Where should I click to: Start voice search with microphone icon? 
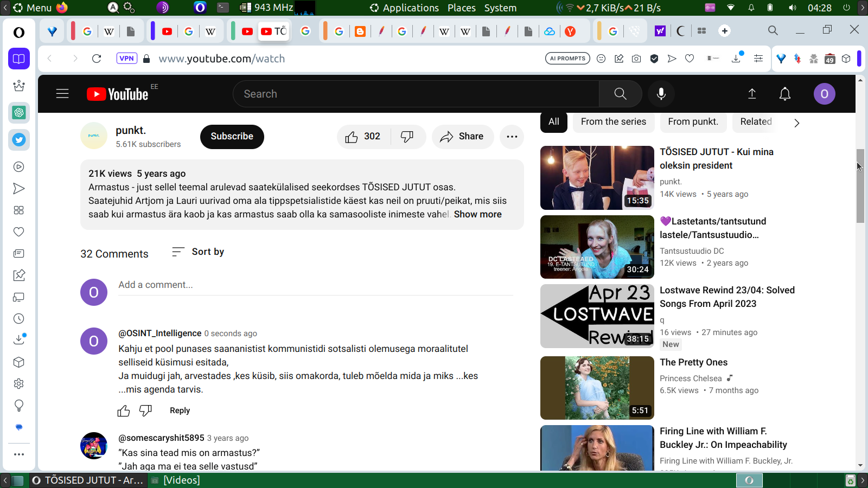pyautogui.click(x=661, y=94)
